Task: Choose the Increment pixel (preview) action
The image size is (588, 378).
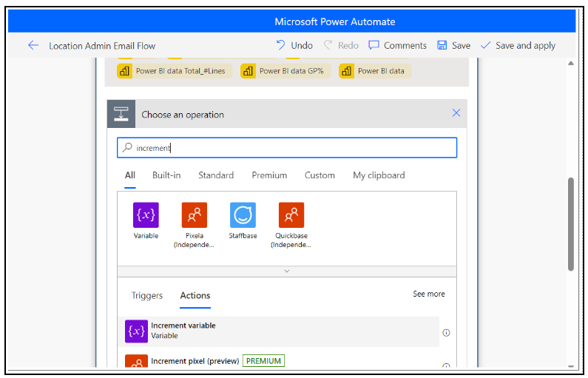Action: [x=279, y=361]
